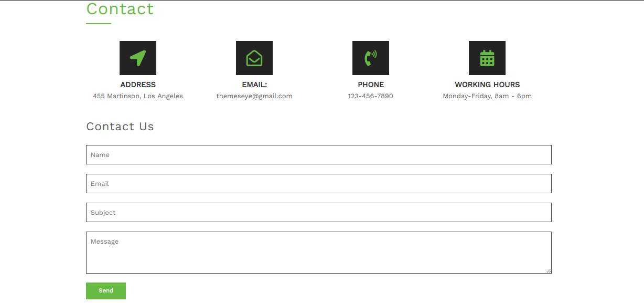Click the PHONE label
Viewport: 644px width, 303px height.
pyautogui.click(x=371, y=85)
